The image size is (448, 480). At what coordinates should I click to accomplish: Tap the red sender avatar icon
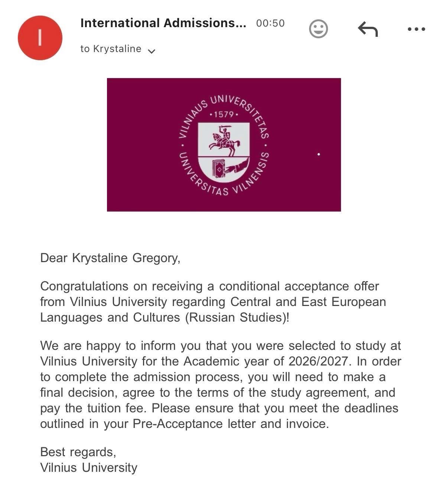(40, 38)
